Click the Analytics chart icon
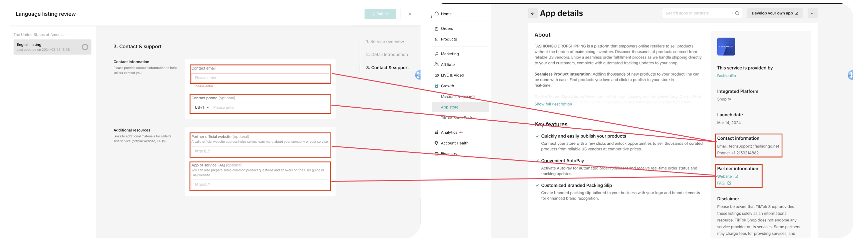This screenshot has width=868, height=248. coord(436,132)
